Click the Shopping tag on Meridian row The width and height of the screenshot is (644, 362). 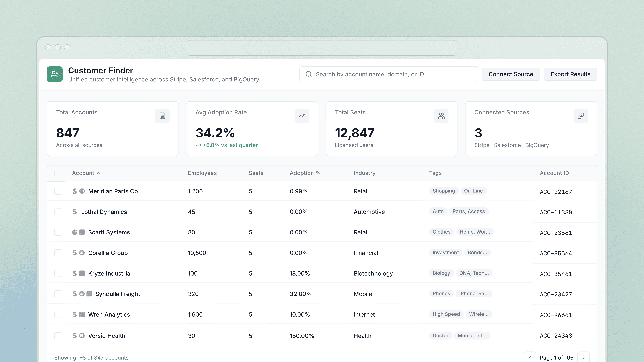coord(444,191)
